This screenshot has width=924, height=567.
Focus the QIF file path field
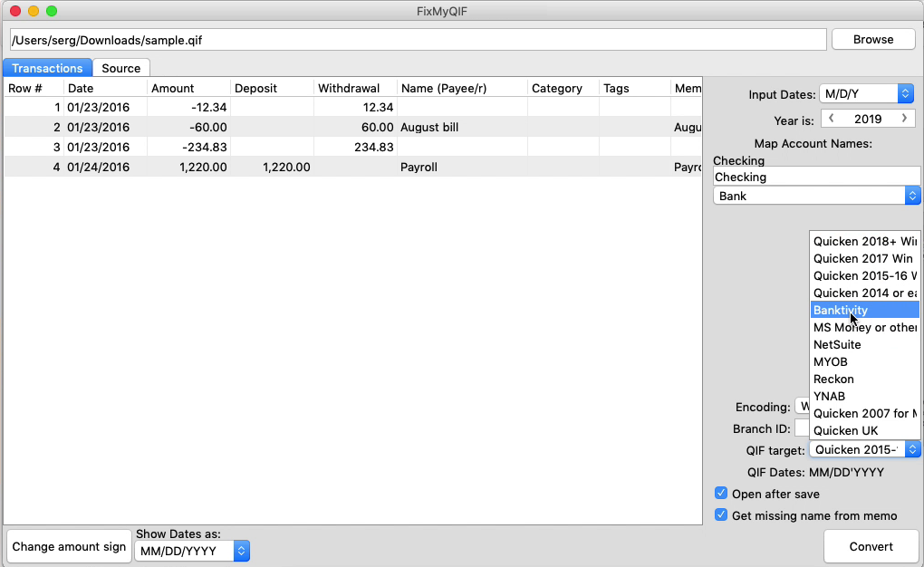click(x=418, y=40)
